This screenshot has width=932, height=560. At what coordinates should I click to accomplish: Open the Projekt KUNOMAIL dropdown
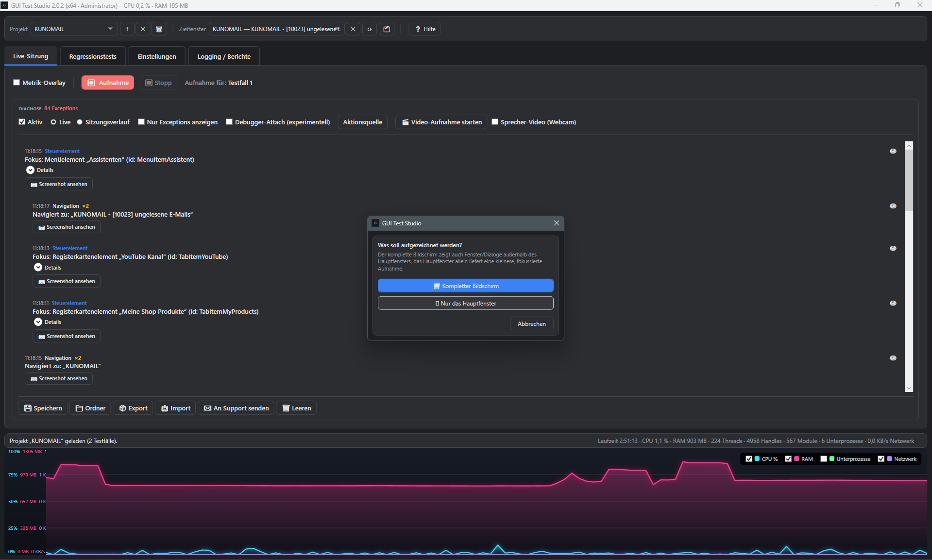pyautogui.click(x=74, y=29)
